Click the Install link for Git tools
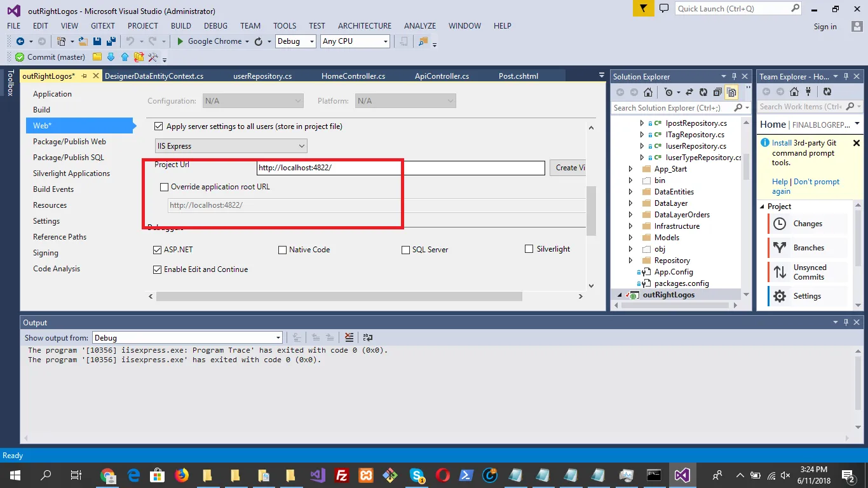This screenshot has height=488, width=868. (x=782, y=143)
